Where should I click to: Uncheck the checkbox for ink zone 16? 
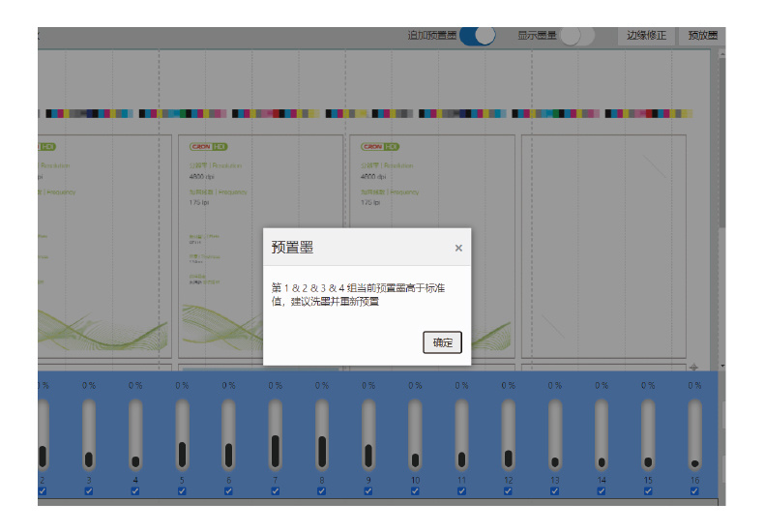694,490
